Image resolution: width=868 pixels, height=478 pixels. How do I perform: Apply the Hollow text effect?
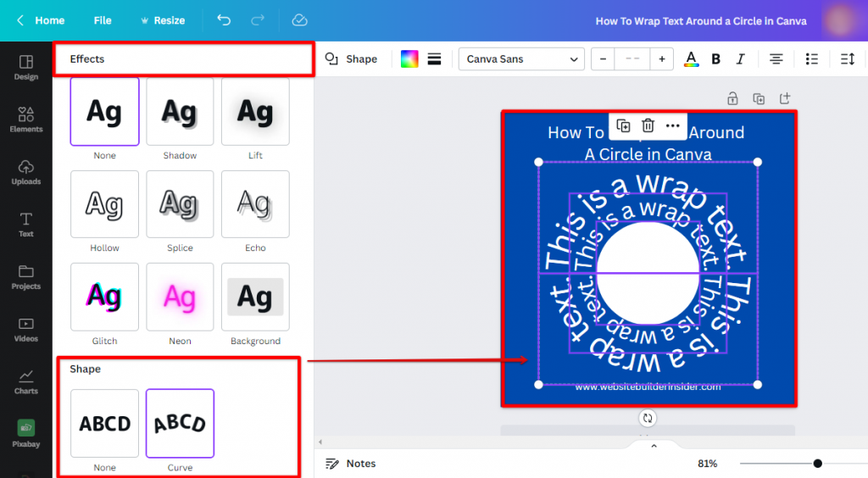click(x=104, y=204)
